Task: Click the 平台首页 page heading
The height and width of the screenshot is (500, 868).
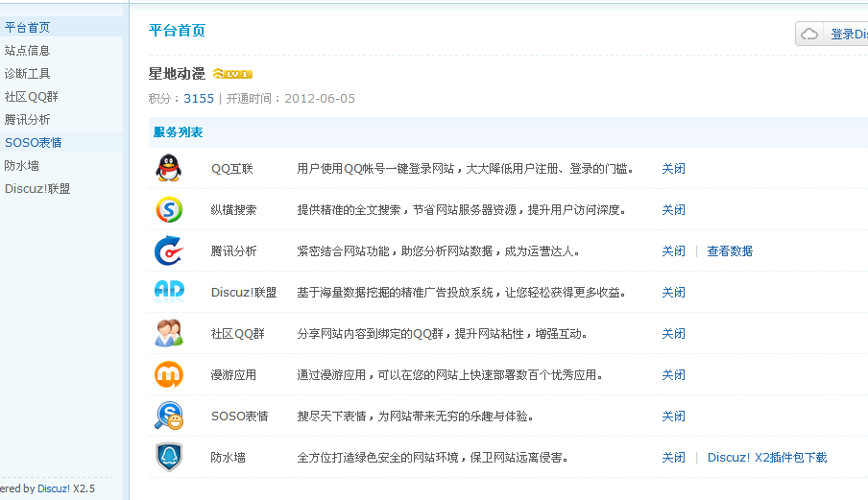Action: [177, 31]
